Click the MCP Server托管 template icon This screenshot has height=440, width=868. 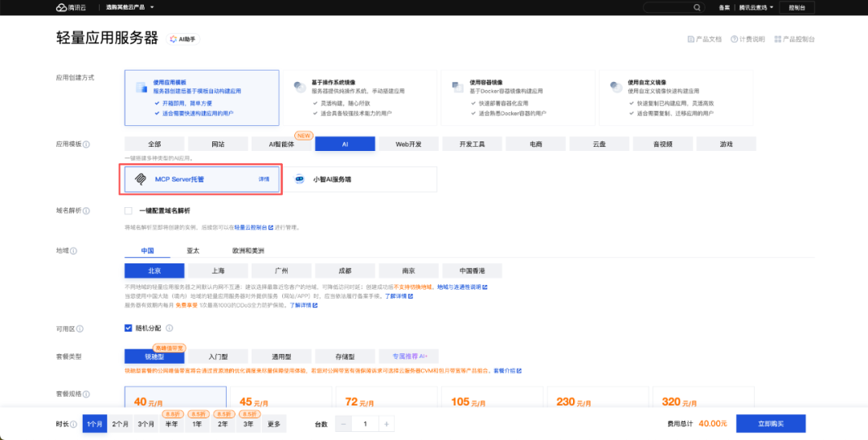(141, 179)
